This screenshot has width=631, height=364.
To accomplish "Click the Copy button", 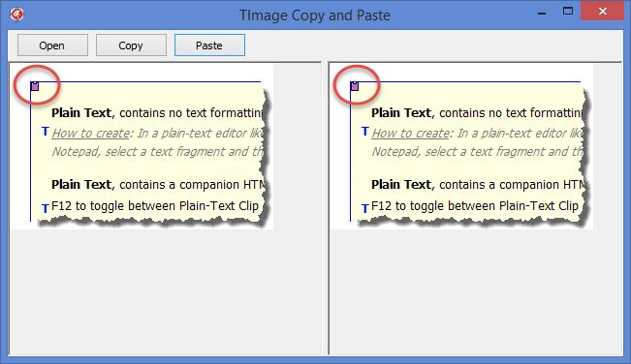I will point(131,45).
